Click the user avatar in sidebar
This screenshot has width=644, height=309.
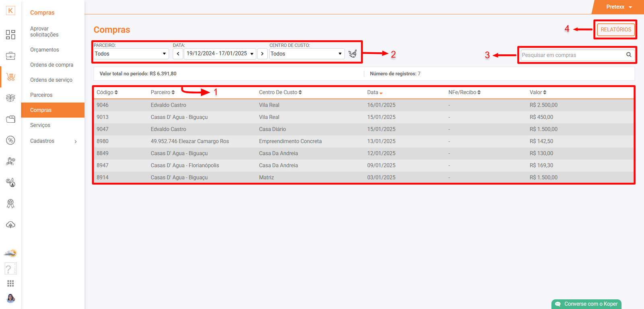10,298
